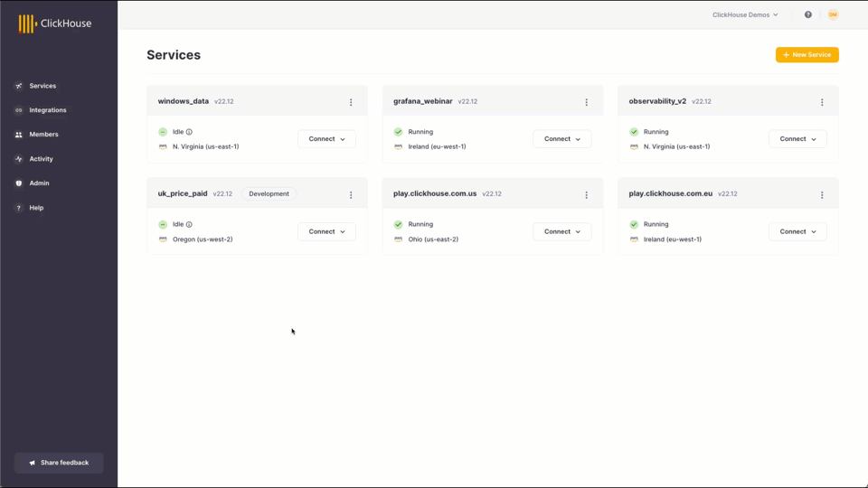Open windows_data three-dot options menu
This screenshot has height=488, width=868.
351,102
